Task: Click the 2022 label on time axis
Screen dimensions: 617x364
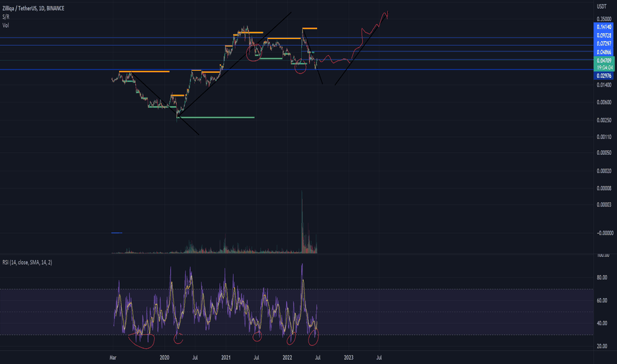Action: tap(287, 357)
